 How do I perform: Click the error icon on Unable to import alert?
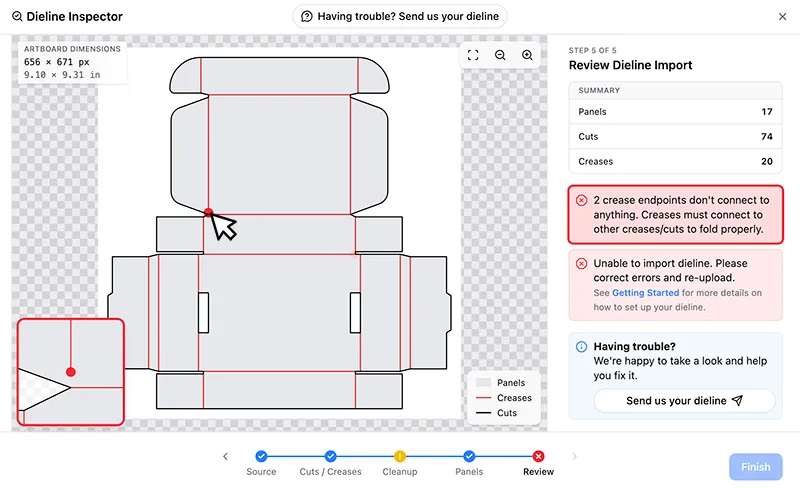click(x=581, y=263)
